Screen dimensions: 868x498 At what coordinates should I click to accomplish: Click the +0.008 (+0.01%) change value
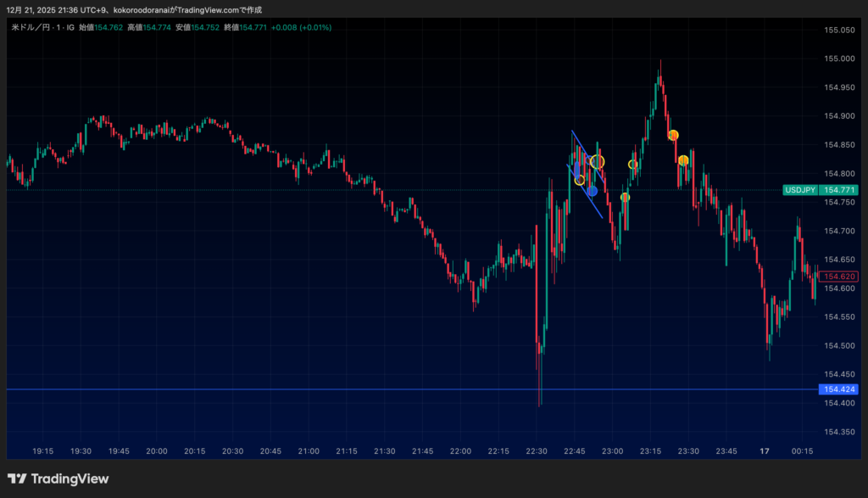pos(301,27)
